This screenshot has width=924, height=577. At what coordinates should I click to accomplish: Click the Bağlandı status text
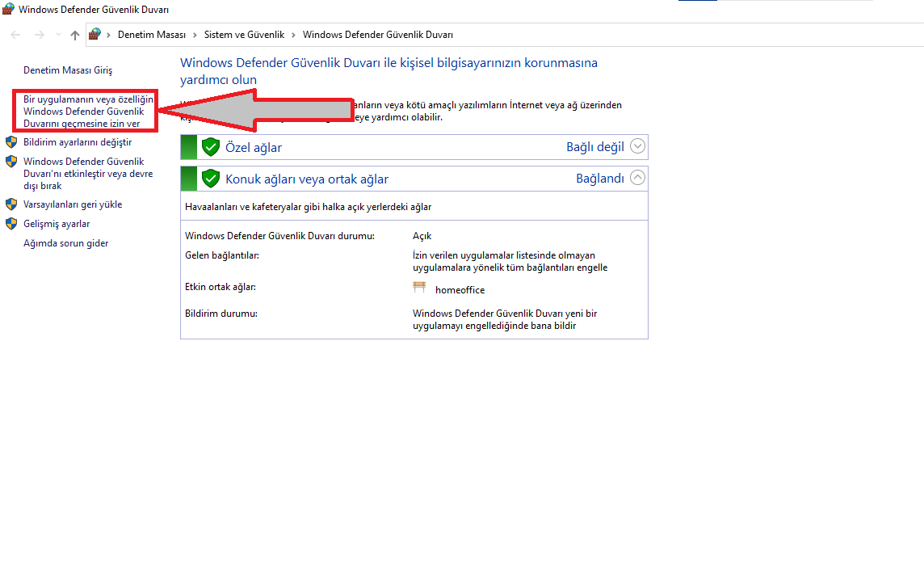600,179
